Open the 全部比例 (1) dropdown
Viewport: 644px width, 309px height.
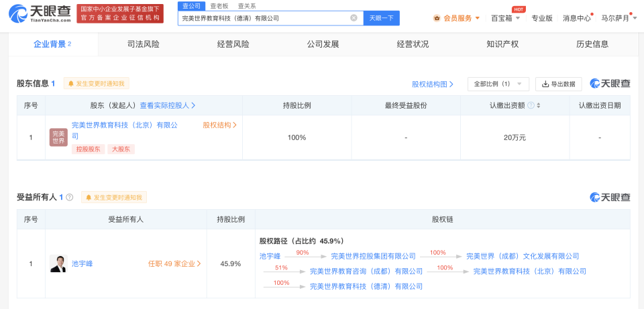pos(498,84)
